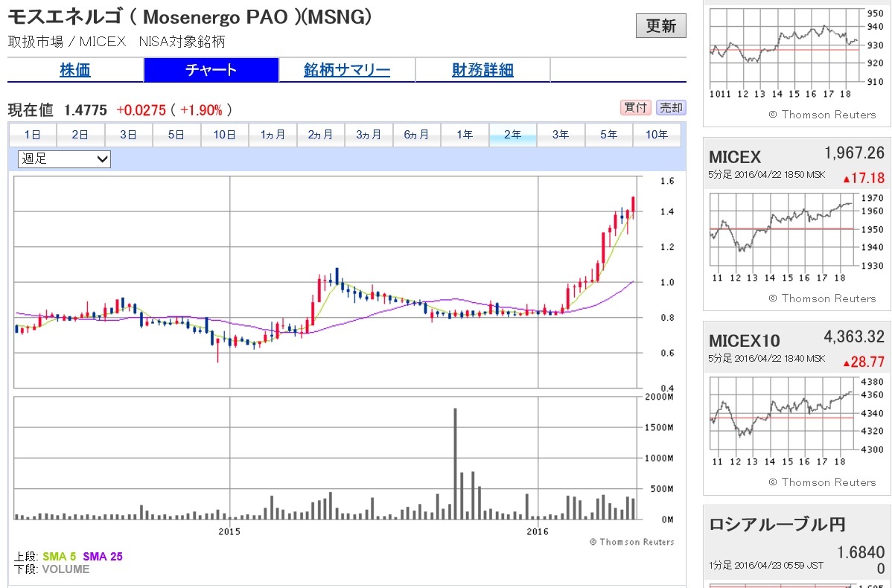Choose the 3日 chart range
The height and width of the screenshot is (588, 892).
pos(129,135)
